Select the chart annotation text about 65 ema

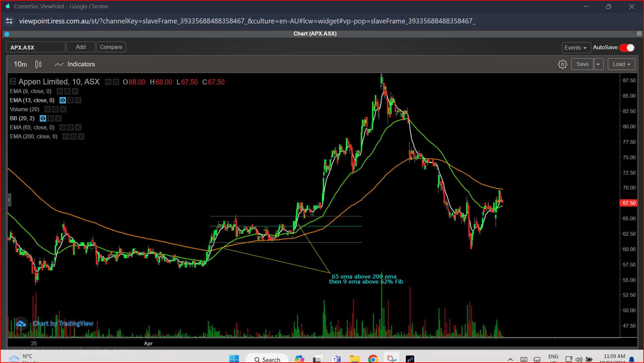coord(366,279)
